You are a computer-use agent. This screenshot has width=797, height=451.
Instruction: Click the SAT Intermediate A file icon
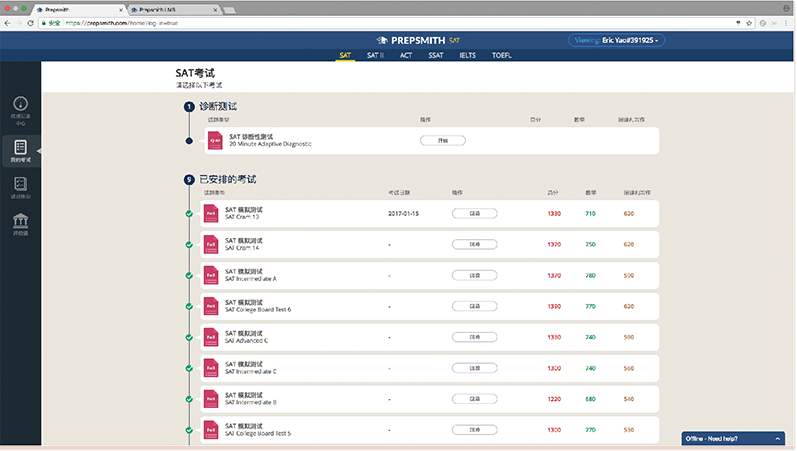(211, 275)
